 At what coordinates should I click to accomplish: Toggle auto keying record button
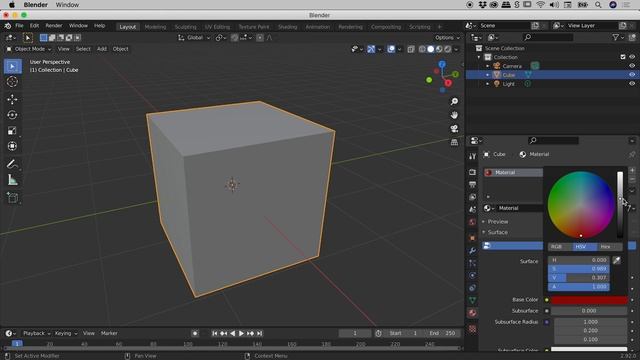point(195,333)
